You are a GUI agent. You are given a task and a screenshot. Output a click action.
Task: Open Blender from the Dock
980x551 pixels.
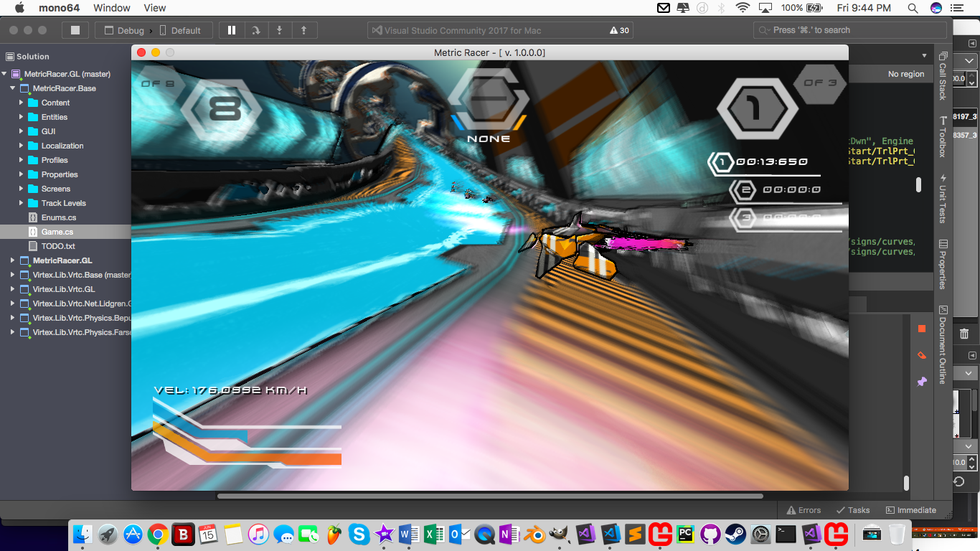533,534
